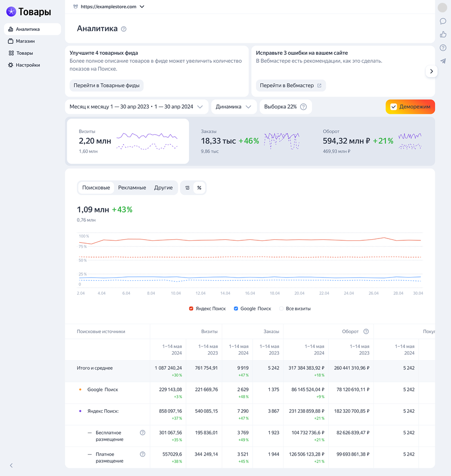Screen dimensions: 451x476
Task: Click the help icon beside the Аналитика heading
Action: click(x=124, y=29)
